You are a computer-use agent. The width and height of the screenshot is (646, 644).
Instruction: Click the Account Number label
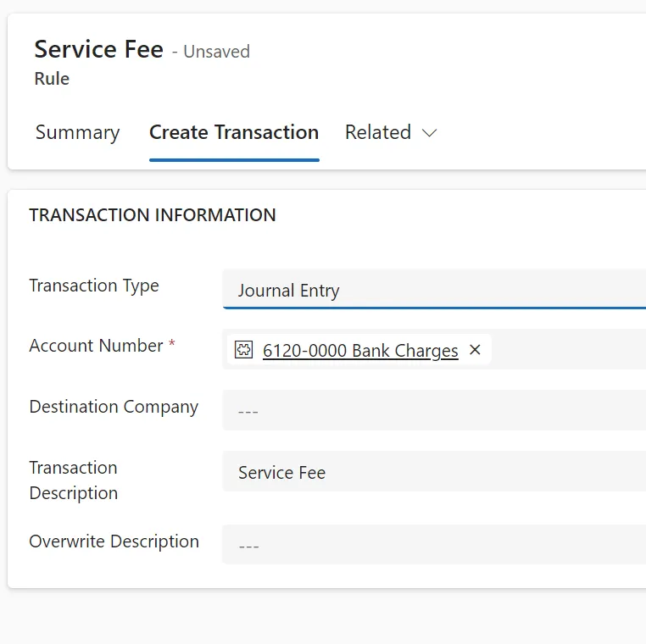(96, 346)
